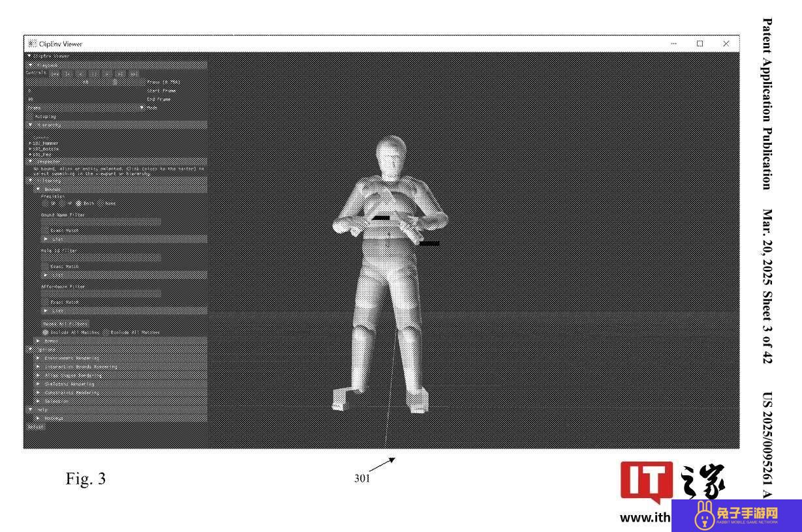Expand the List under Role Id Filter
Viewport: 802px width, 532px height.
[125, 275]
